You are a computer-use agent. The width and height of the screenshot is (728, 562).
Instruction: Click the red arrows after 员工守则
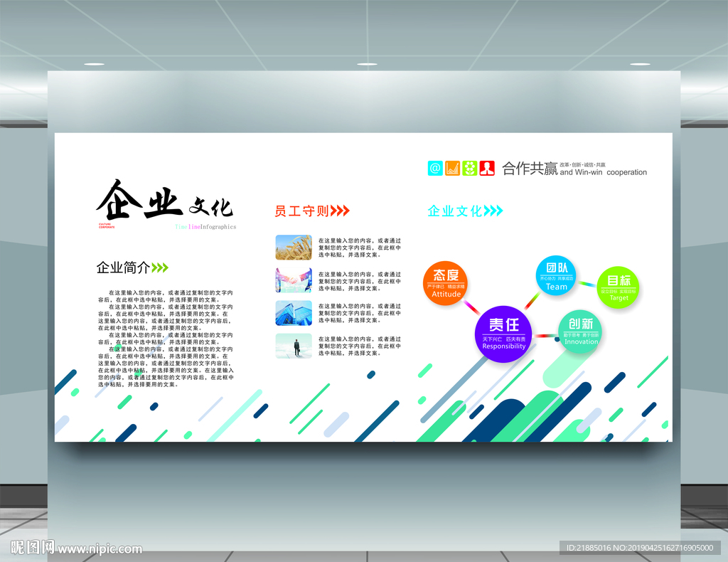coord(340,211)
